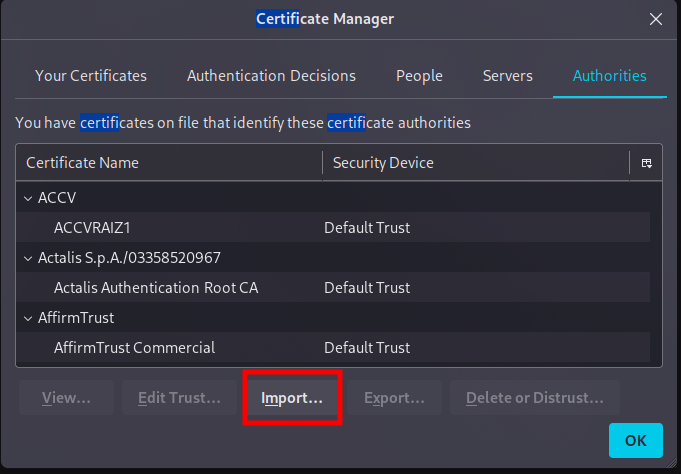The width and height of the screenshot is (681, 474).
Task: Click the Export... button
Action: coord(394,398)
